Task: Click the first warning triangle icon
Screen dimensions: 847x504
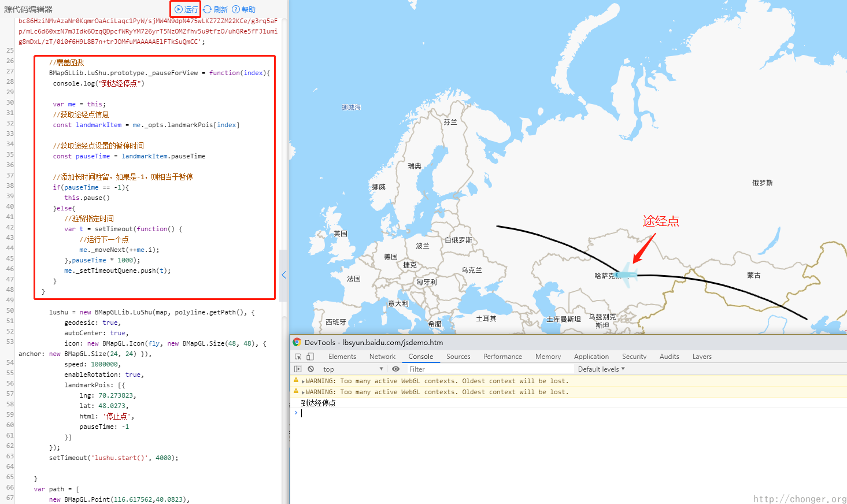Action: (296, 380)
